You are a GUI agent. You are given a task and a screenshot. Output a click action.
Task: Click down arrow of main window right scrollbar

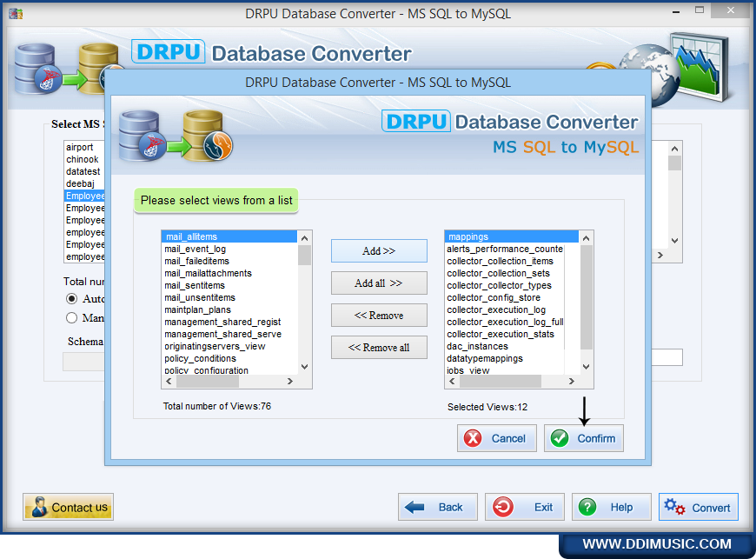pos(674,241)
